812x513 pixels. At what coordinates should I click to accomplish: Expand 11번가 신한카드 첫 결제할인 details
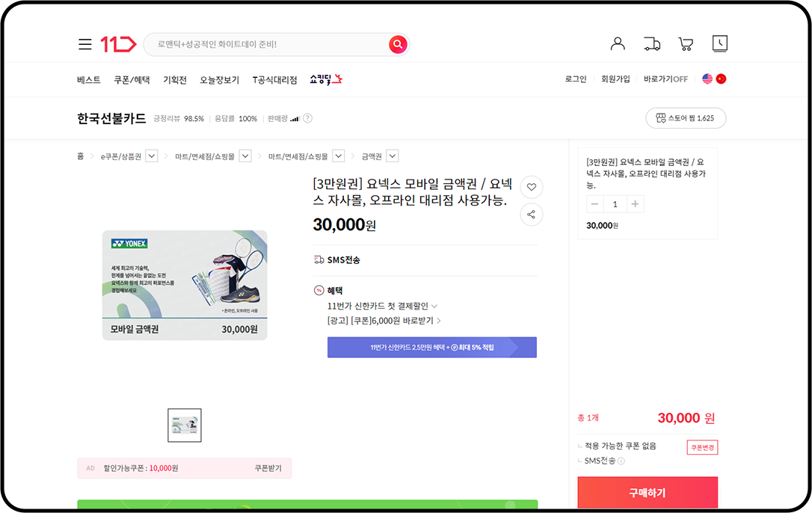pyautogui.click(x=382, y=307)
